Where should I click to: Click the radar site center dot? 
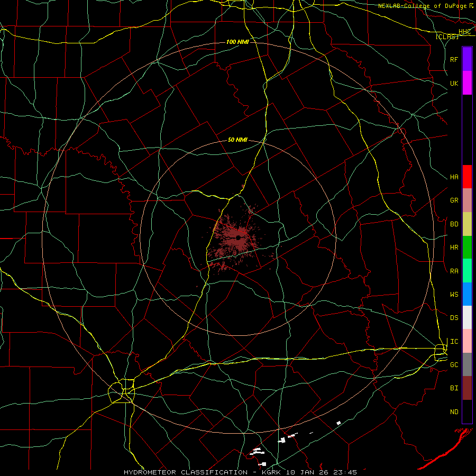[239, 237]
